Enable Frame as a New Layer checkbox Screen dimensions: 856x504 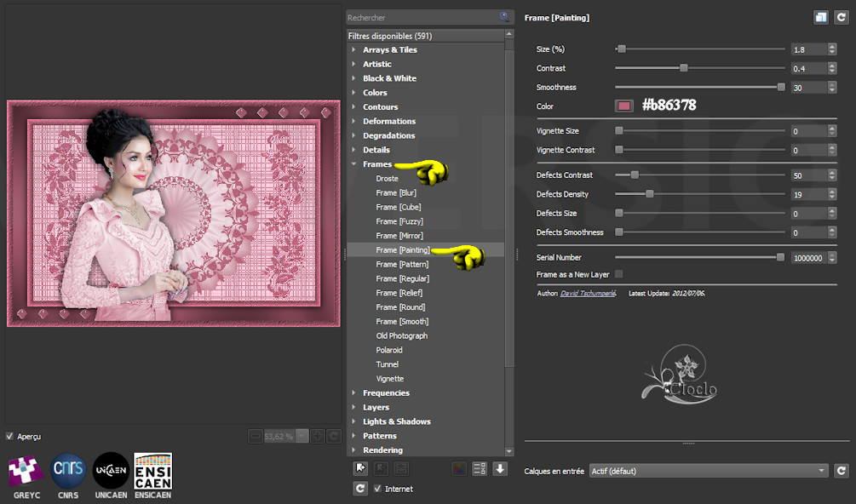point(618,274)
